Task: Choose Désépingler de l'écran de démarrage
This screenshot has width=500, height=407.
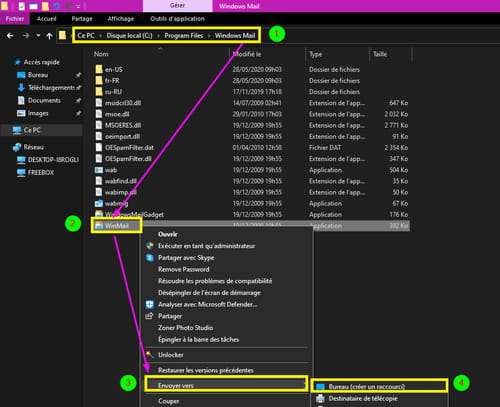Action: click(209, 293)
